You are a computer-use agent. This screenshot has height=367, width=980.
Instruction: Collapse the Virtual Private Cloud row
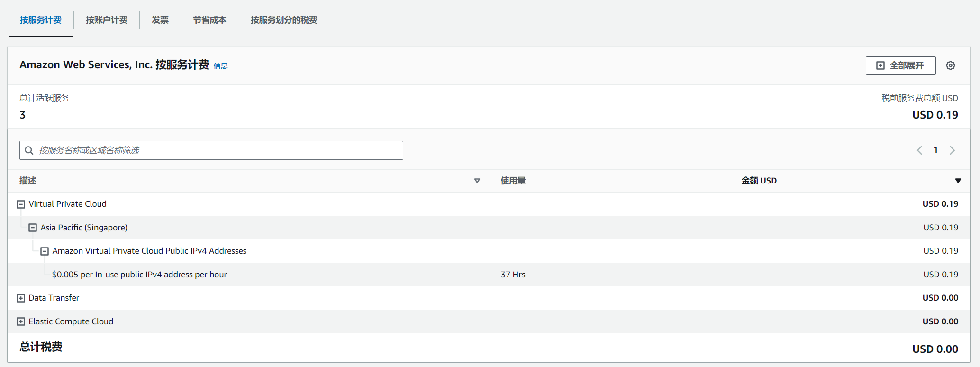[21, 204]
